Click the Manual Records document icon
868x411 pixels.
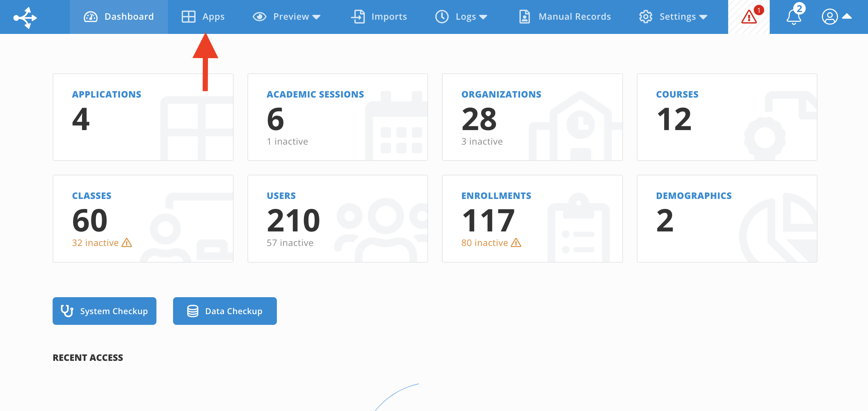pos(525,17)
